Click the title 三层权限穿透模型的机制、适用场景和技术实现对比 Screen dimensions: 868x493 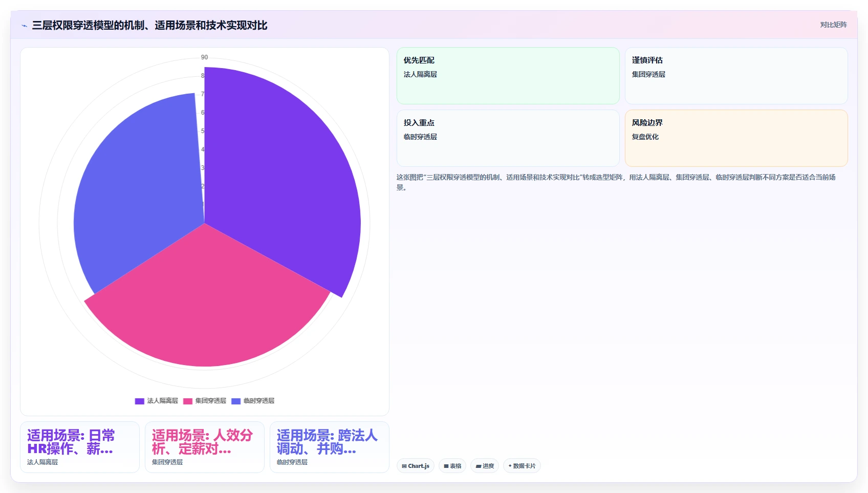pyautogui.click(x=149, y=25)
